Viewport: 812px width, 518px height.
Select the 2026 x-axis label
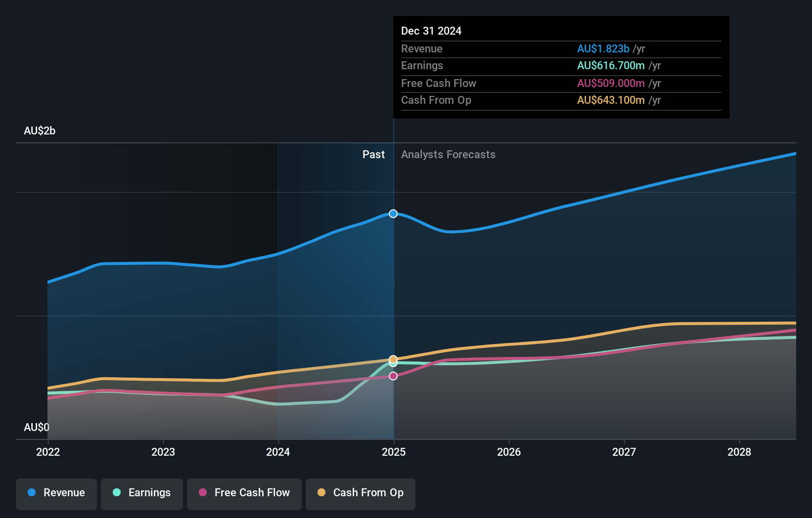(509, 452)
